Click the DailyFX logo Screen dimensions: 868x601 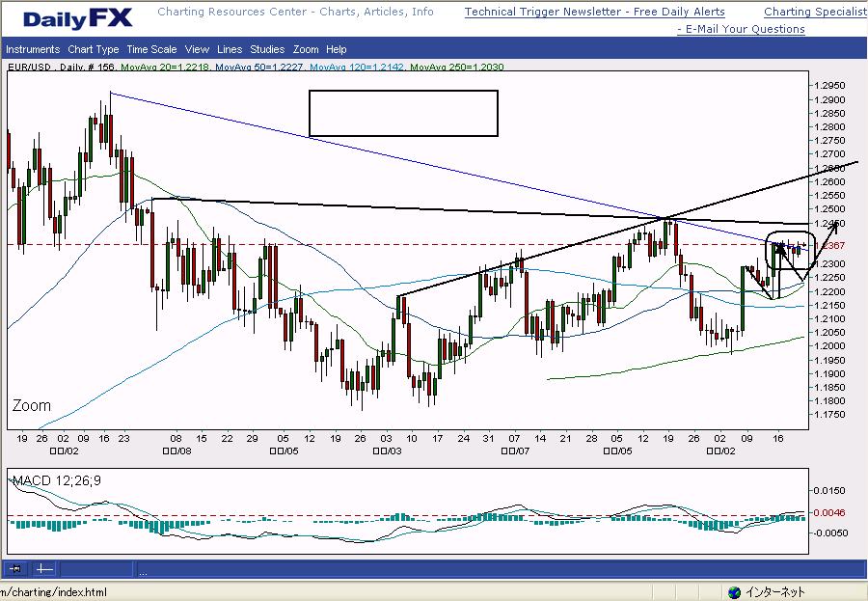(x=77, y=19)
